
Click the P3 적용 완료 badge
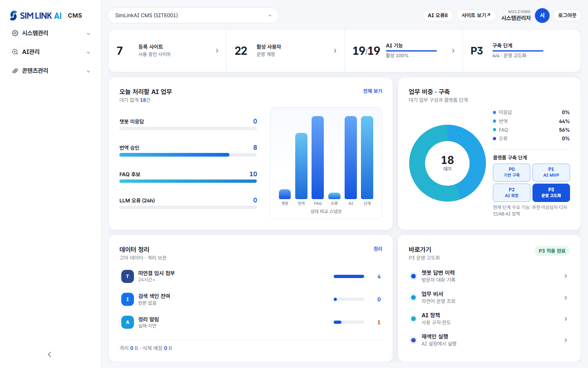(552, 251)
